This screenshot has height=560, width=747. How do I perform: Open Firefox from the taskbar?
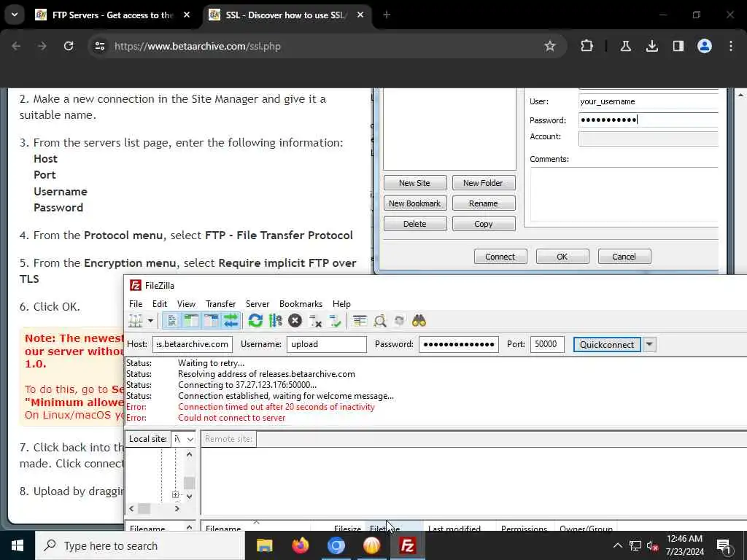click(300, 545)
